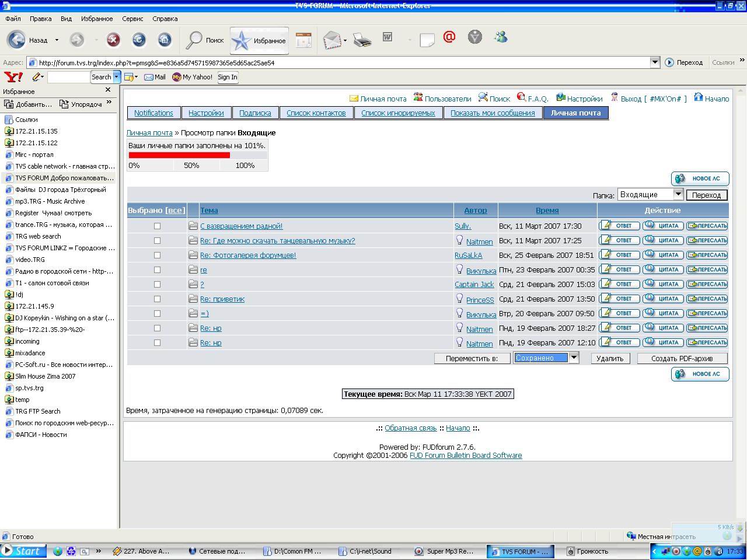This screenshot has height=560, width=747.
Task: Click the Yahoo search input field
Action: tap(68, 77)
